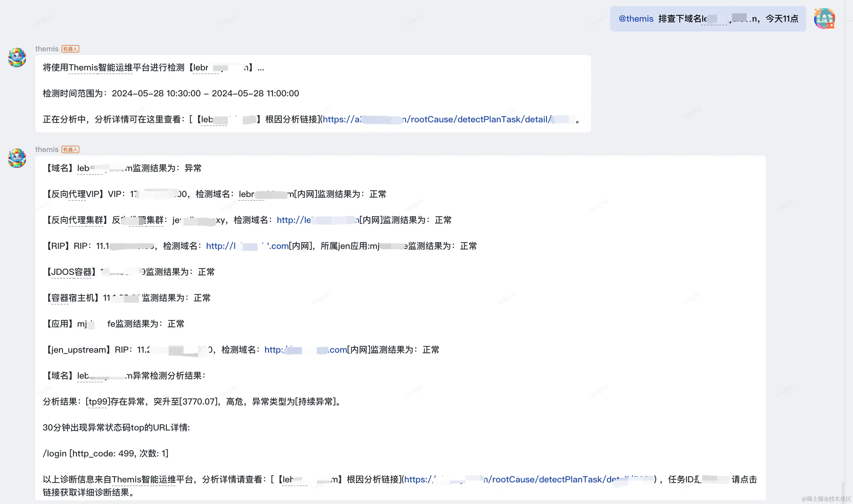Viewport: 853px width, 504px height.
Task: Click the @themis mention in your sent message
Action: pyautogui.click(x=636, y=19)
